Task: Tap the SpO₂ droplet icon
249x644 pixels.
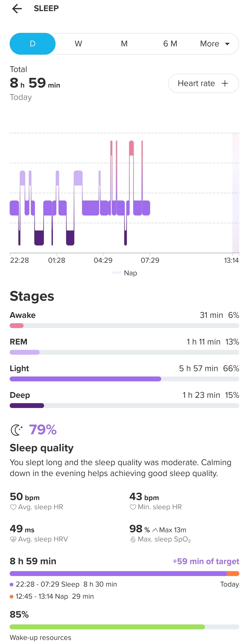Action: pyautogui.click(x=133, y=539)
